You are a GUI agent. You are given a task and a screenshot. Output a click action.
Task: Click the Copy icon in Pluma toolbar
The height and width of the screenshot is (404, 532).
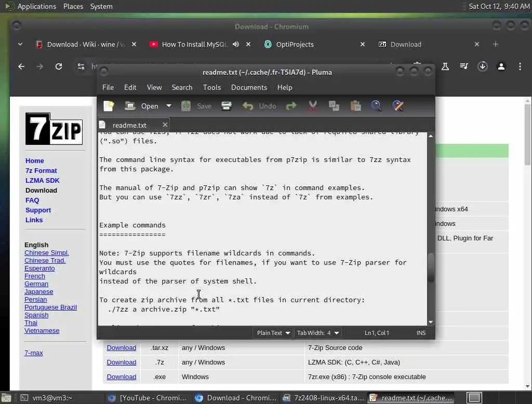click(334, 106)
